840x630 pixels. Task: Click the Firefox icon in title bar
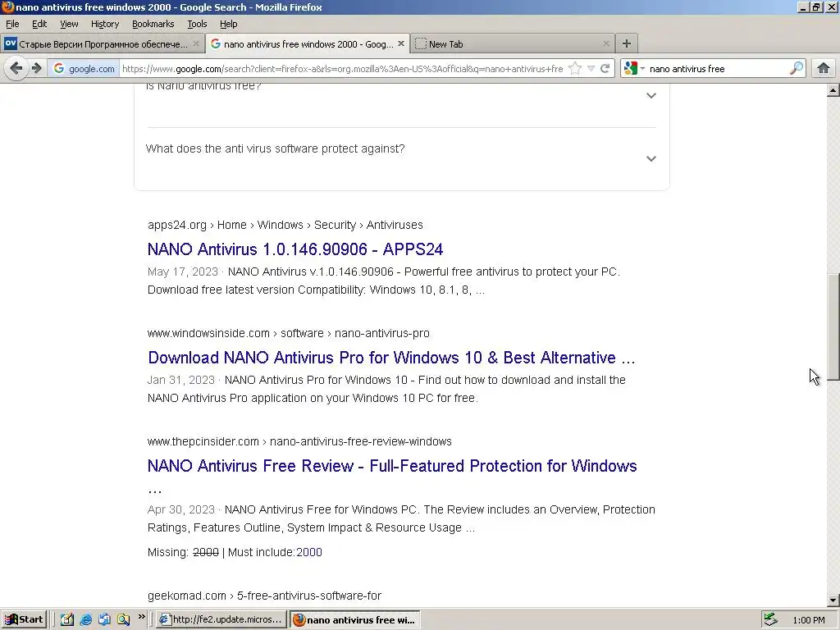coord(7,7)
